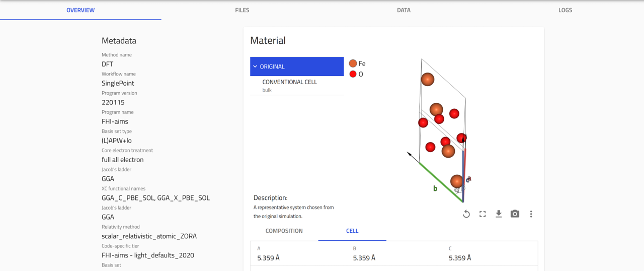
Task: Switch to the CELL tab
Action: click(x=352, y=231)
